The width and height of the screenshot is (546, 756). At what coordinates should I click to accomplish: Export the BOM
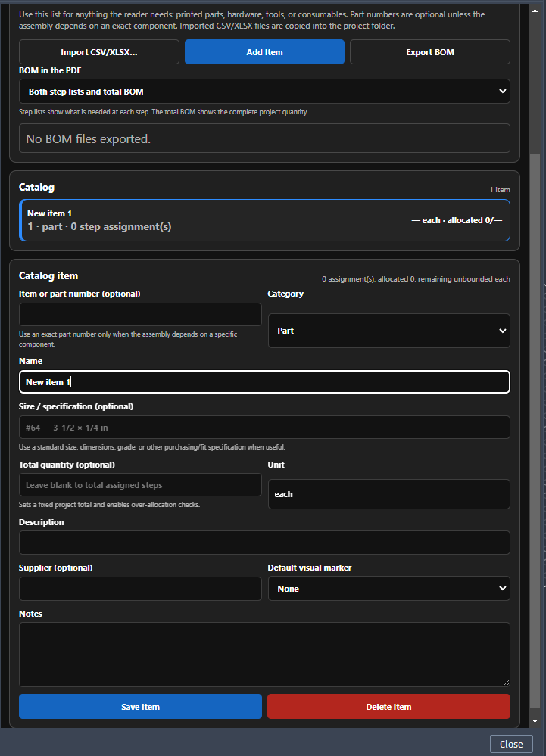coord(430,52)
